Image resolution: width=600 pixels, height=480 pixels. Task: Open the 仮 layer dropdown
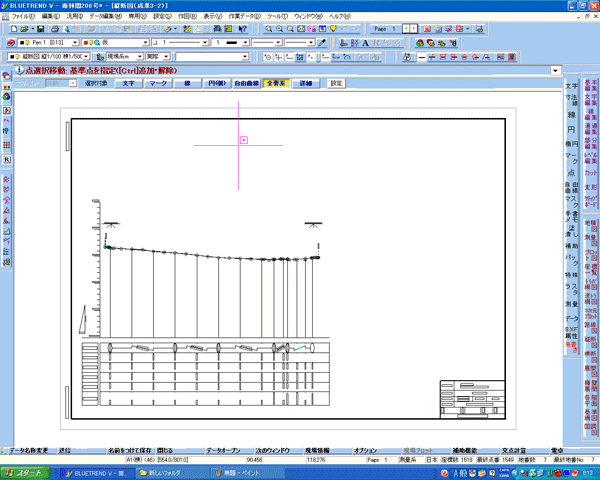145,42
